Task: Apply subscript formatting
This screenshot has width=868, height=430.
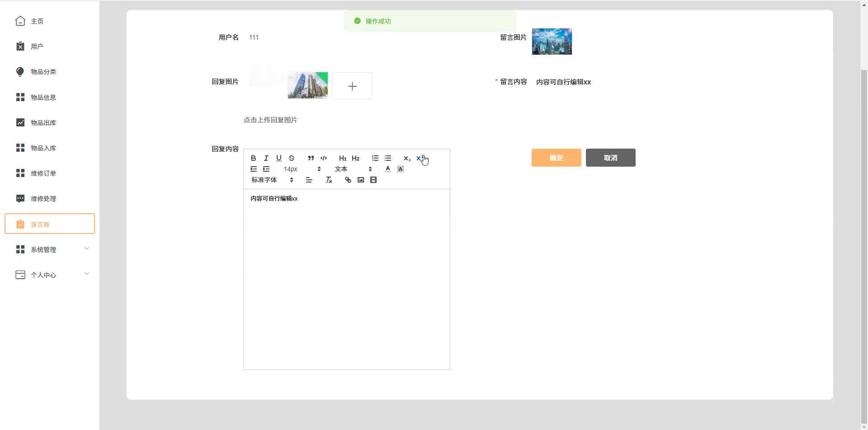Action: pyautogui.click(x=407, y=158)
